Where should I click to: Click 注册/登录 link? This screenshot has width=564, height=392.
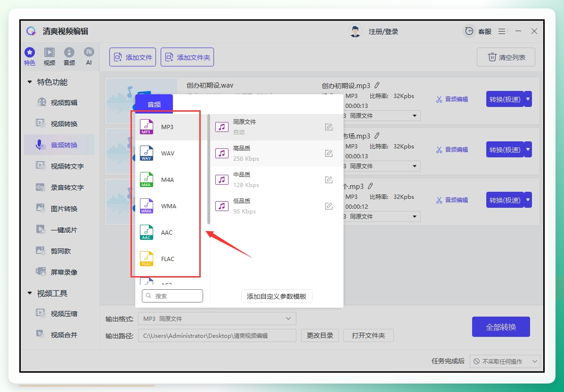[x=383, y=32]
